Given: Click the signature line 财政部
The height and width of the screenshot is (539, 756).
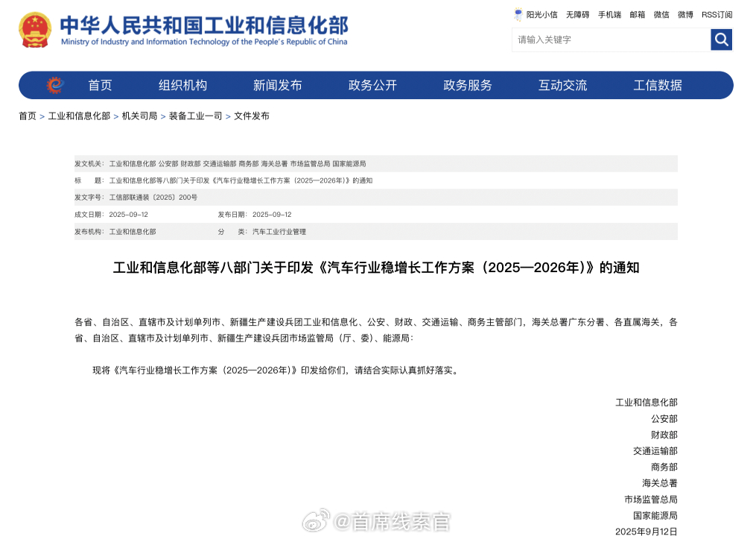Looking at the screenshot, I should [664, 435].
